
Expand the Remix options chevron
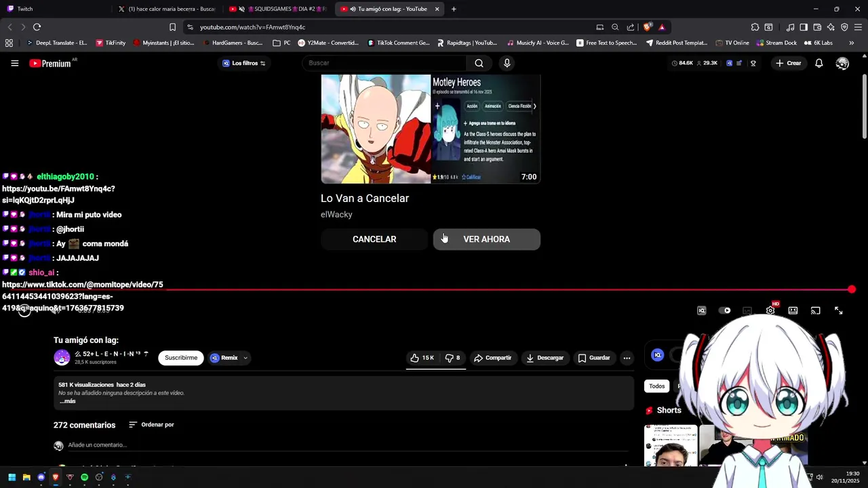coord(245,358)
